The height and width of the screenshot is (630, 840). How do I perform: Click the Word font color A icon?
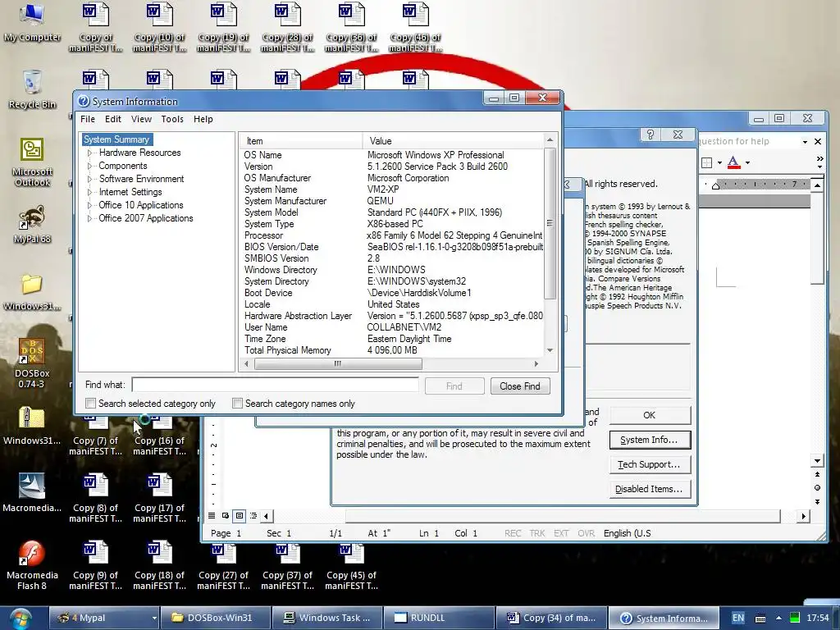pos(733,162)
